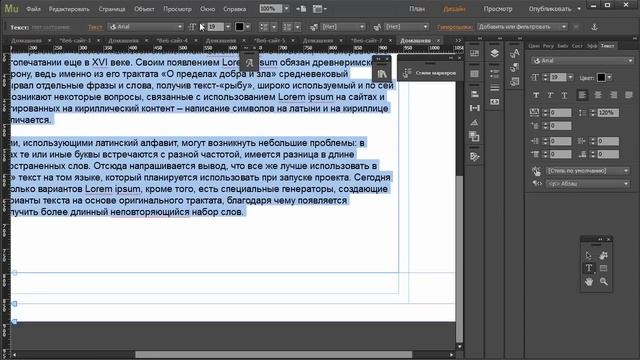Open the font size dropdown in control bar
Screen dimensions: 640x360
point(228,27)
